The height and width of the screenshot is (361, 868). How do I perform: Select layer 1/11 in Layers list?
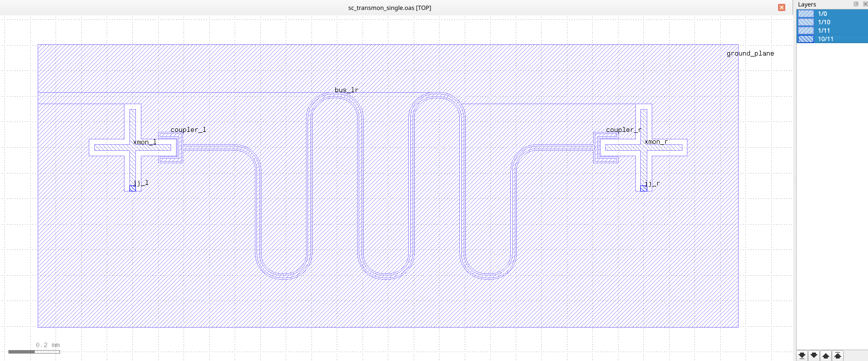click(832, 31)
